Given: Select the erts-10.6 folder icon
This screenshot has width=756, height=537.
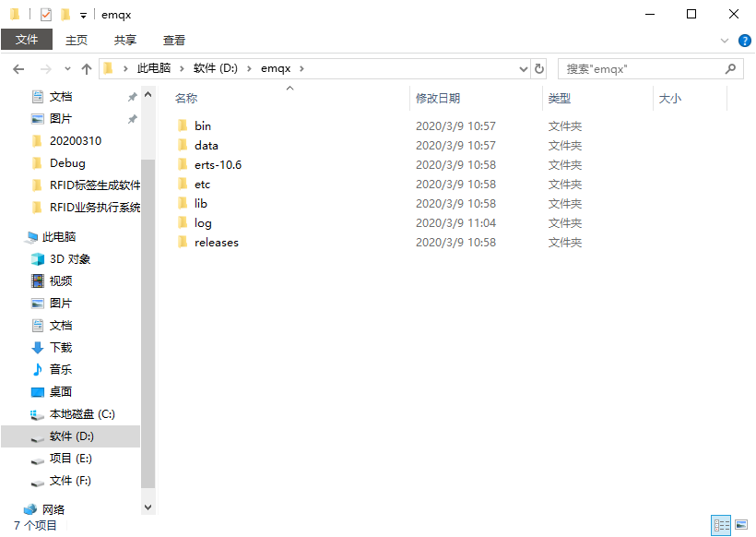Looking at the screenshot, I should (183, 164).
